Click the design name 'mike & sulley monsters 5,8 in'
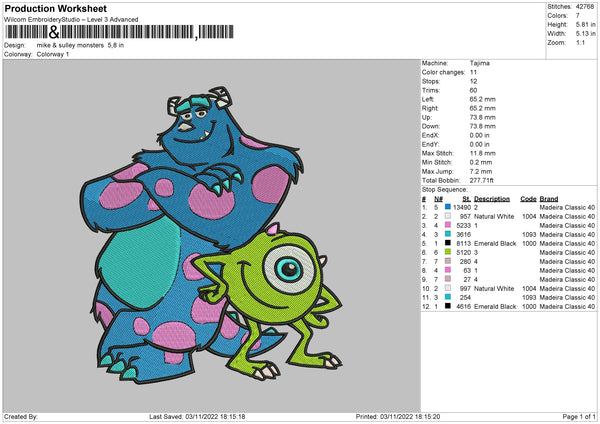The image size is (600, 424). tap(80, 45)
